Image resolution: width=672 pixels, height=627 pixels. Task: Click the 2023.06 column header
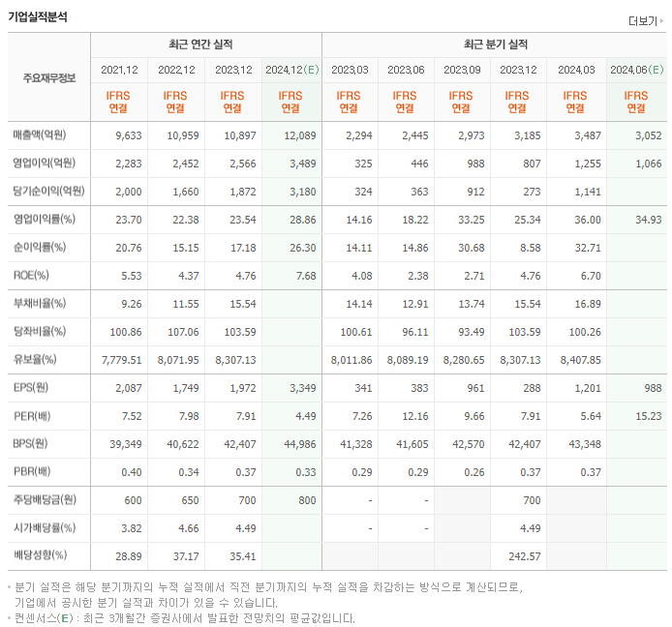(x=406, y=70)
